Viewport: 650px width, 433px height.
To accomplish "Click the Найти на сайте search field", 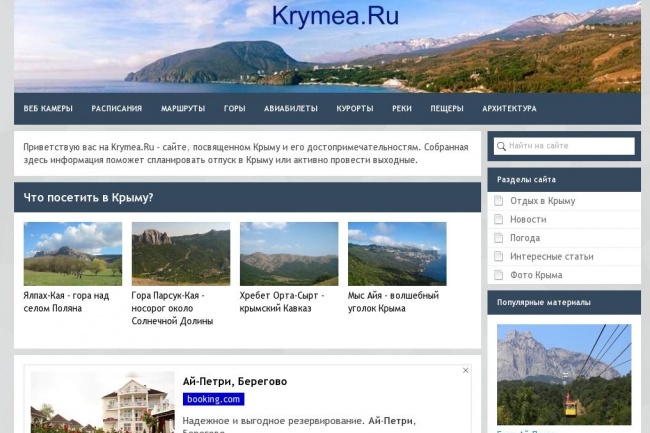I will coord(564,146).
